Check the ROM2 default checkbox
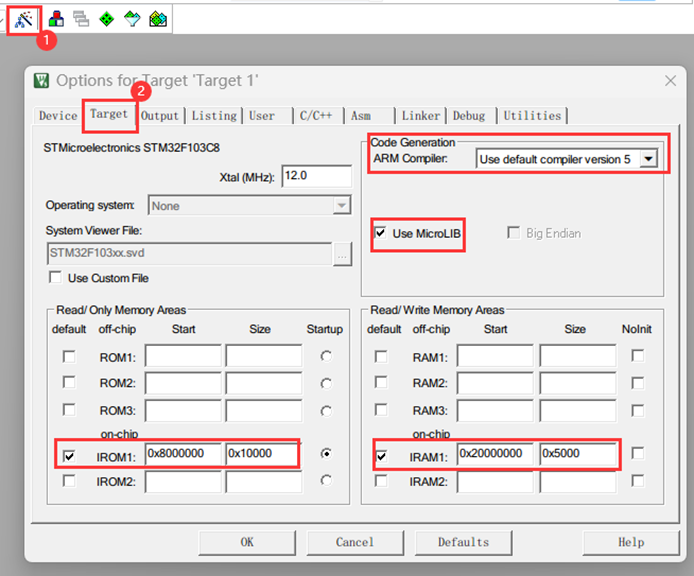This screenshot has width=694, height=576. (x=69, y=382)
